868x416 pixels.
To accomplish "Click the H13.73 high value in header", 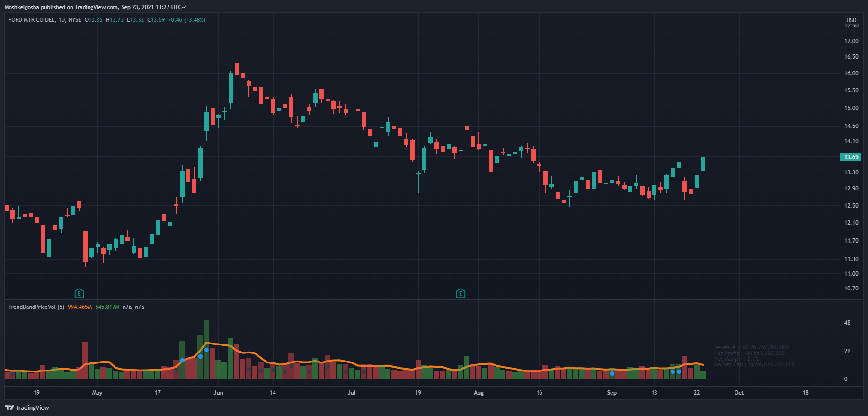I will 115,20.
